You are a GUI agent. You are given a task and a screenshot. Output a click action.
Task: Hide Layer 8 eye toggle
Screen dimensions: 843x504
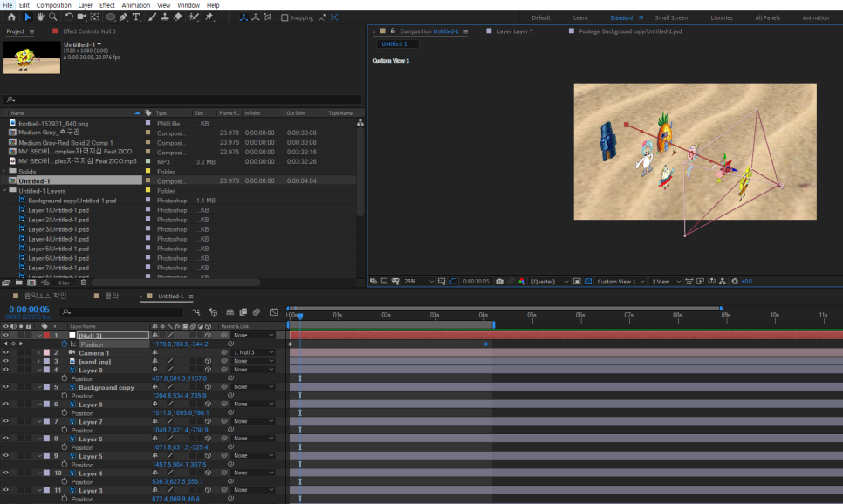click(6, 404)
